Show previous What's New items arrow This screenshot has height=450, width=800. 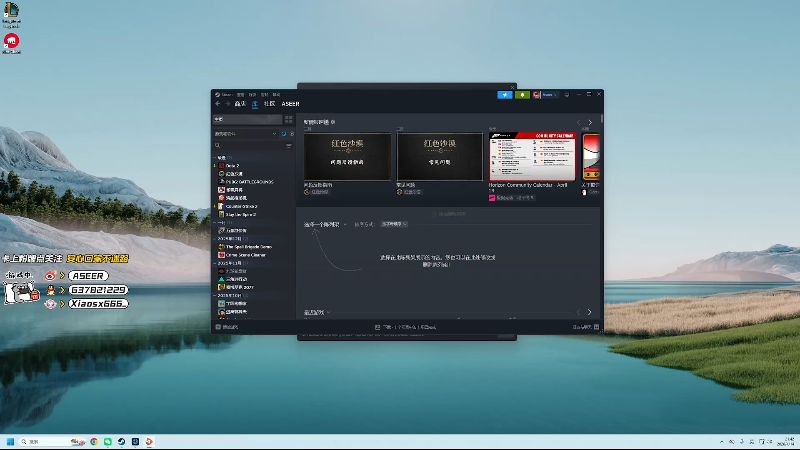coord(579,122)
